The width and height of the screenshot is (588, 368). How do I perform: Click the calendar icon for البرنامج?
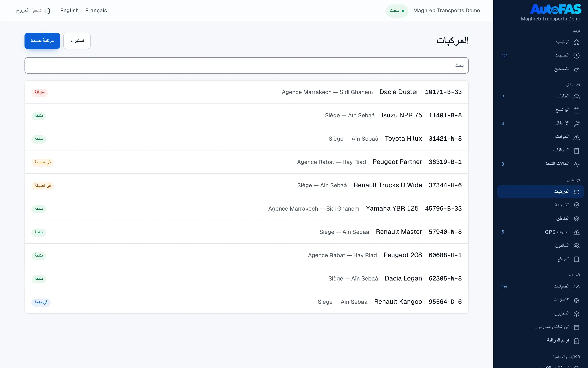pyautogui.click(x=576, y=110)
